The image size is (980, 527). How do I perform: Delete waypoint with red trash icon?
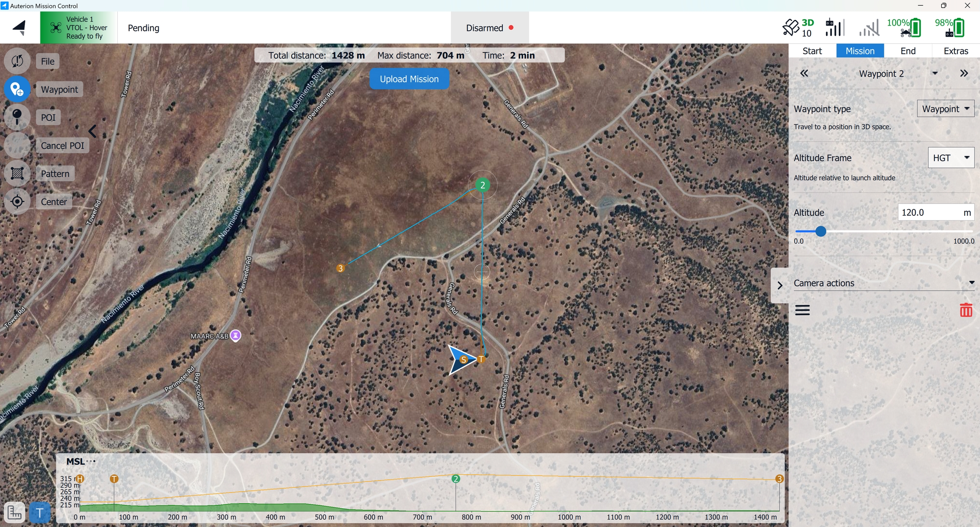pos(966,310)
